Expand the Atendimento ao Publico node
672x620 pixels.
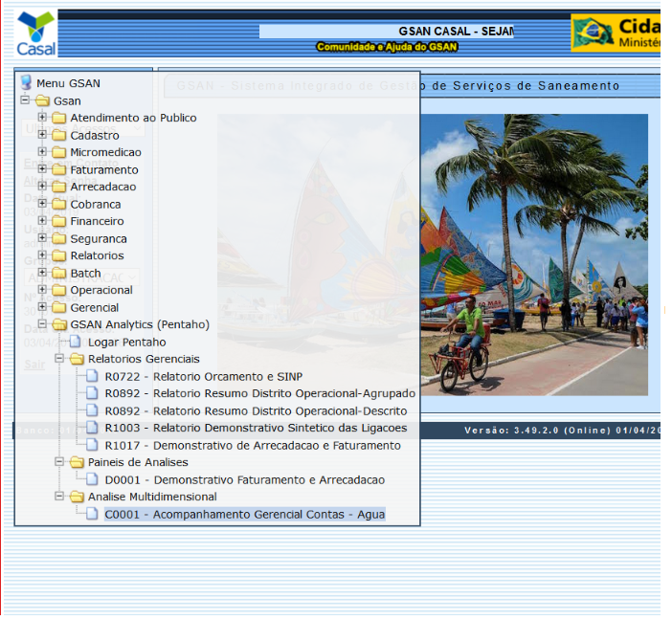pos(42,118)
